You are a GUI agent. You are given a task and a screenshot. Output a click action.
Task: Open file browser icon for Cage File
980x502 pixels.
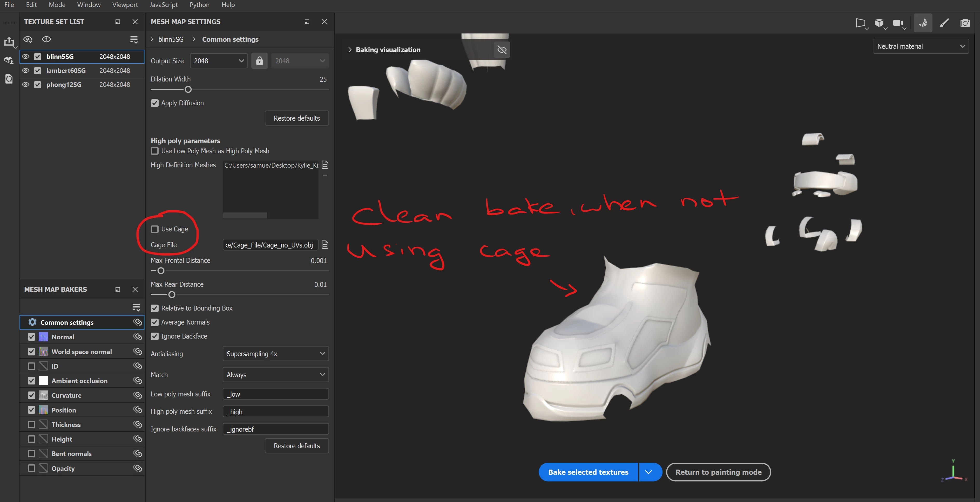(325, 245)
